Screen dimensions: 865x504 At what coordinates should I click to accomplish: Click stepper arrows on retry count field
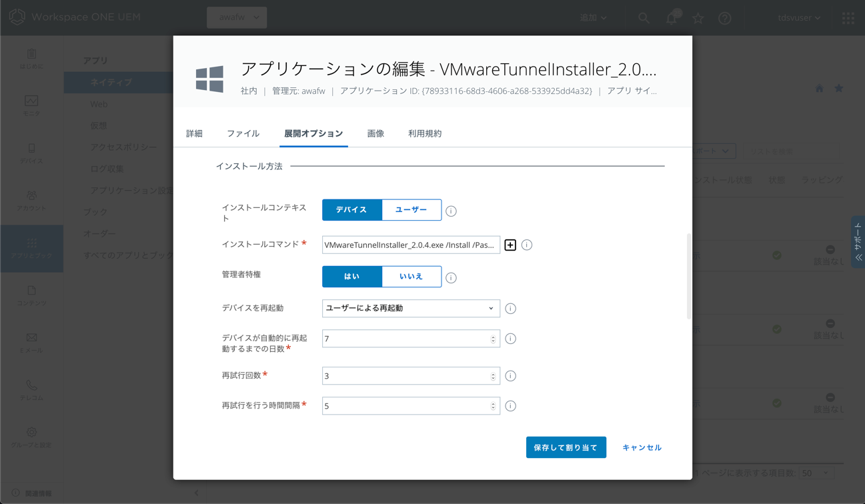click(494, 376)
